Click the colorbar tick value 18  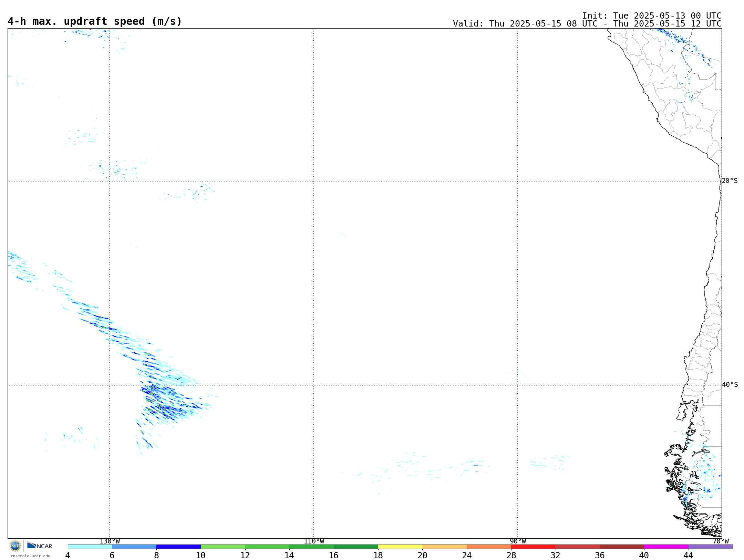(x=378, y=556)
